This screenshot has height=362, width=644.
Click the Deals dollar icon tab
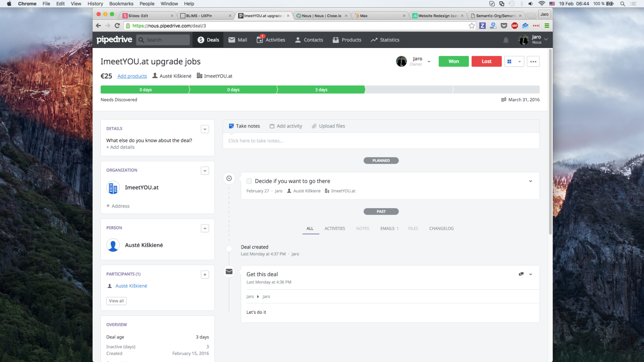(x=208, y=40)
